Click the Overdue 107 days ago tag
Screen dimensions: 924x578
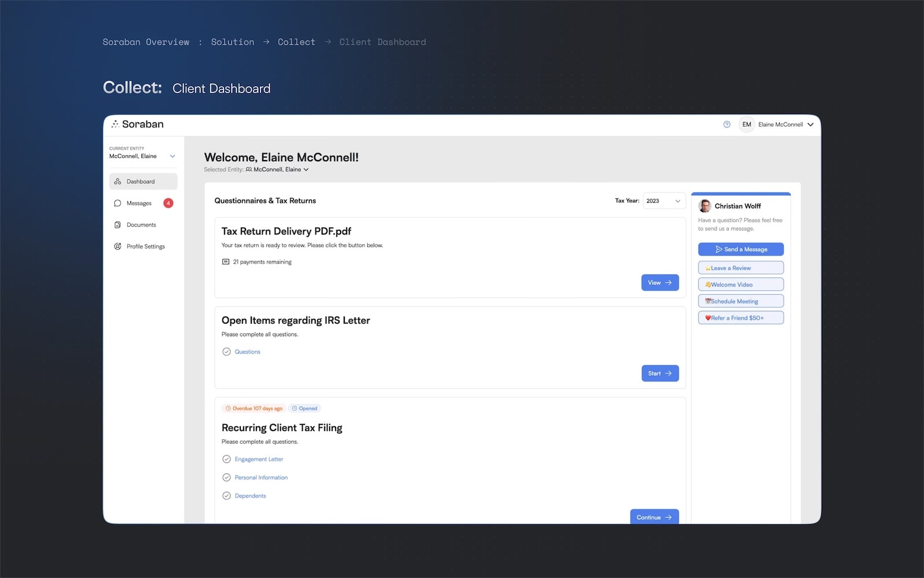coord(254,408)
